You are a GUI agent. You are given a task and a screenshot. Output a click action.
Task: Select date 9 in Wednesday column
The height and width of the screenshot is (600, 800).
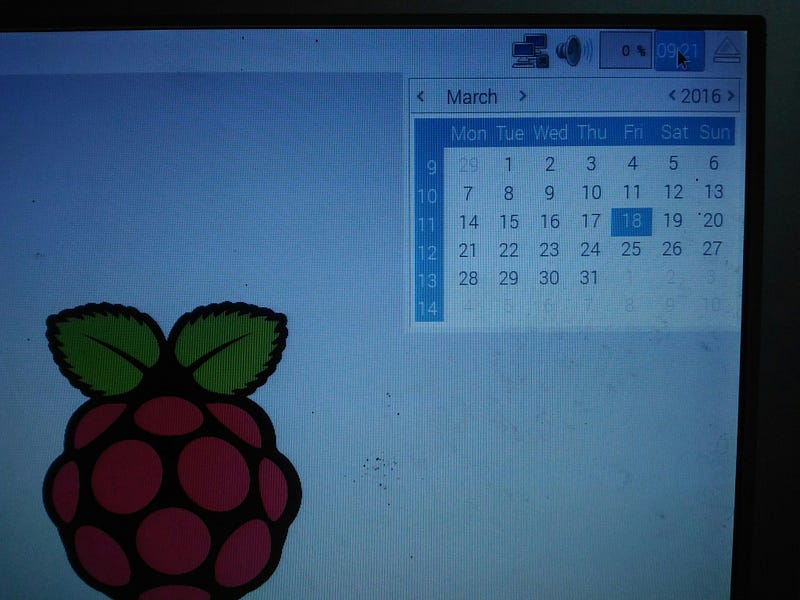pos(549,192)
